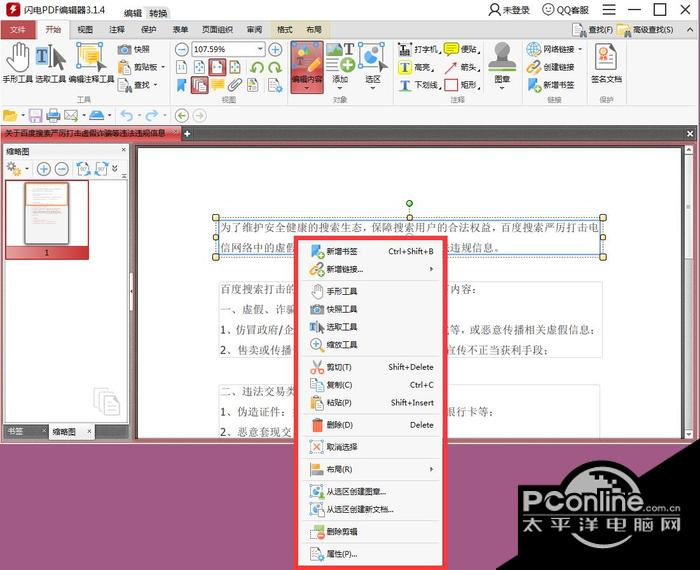The width and height of the screenshot is (700, 570).
Task: Select page 1 thumbnail
Action: tap(47, 220)
